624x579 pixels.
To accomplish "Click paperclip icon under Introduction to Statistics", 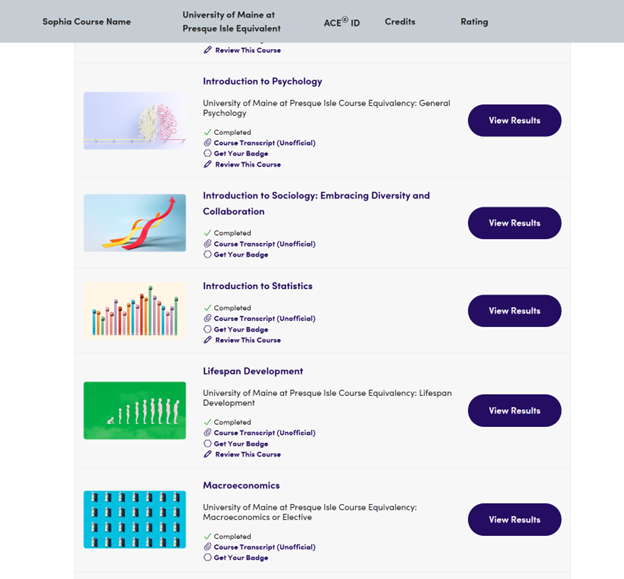I will click(208, 319).
